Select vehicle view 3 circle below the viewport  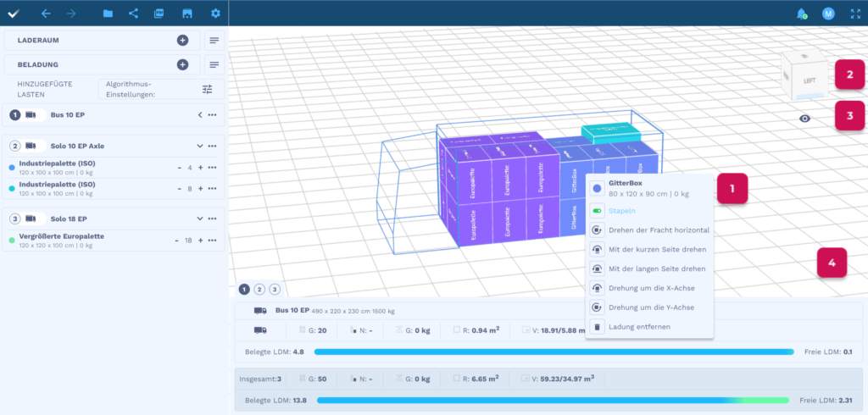tap(275, 289)
